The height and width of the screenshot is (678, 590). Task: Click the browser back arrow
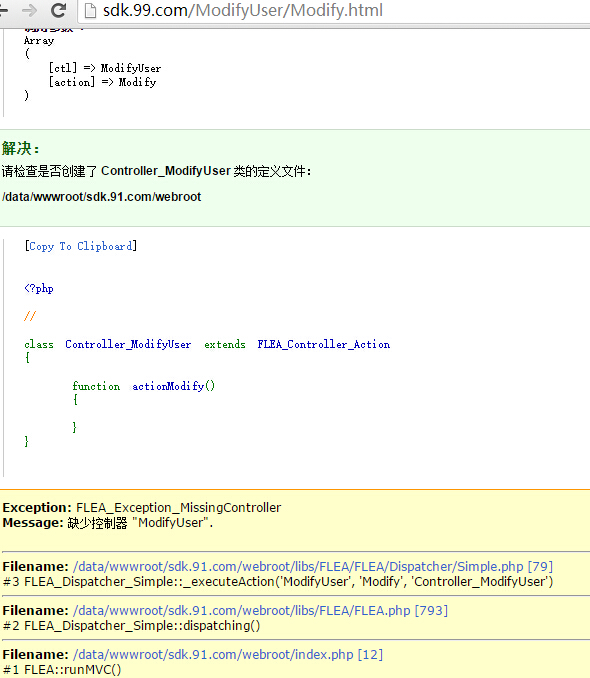(x=4, y=10)
